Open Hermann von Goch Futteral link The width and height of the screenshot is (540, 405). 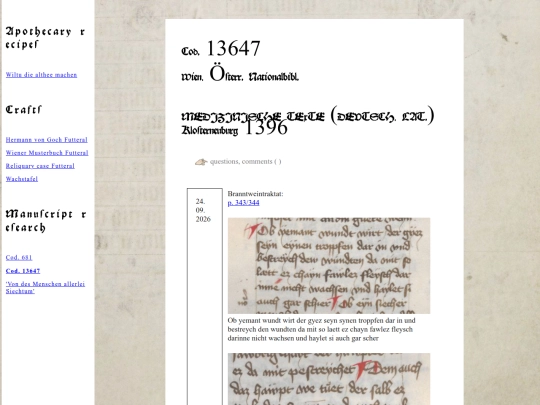point(46,139)
